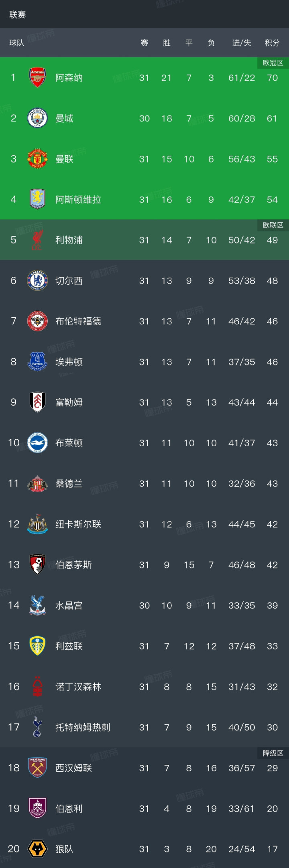Tap the Brentford bee crest
This screenshot has height=868, width=289.
tap(37, 321)
